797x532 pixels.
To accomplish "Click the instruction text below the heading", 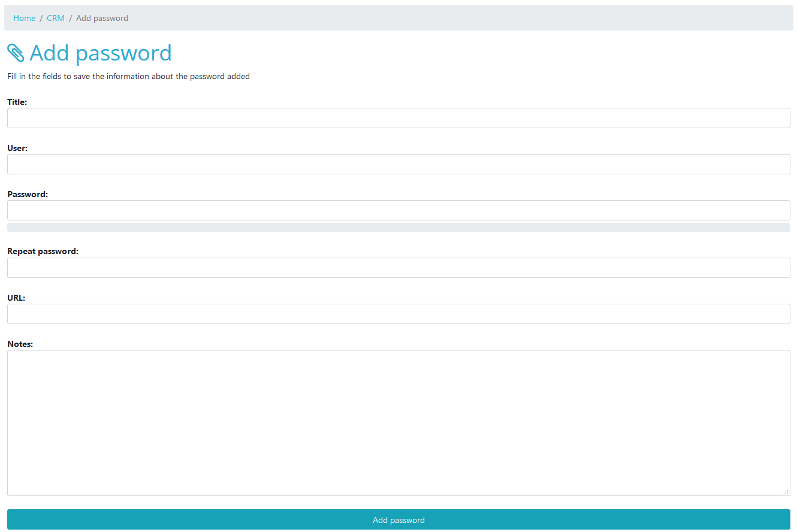I will (x=128, y=76).
